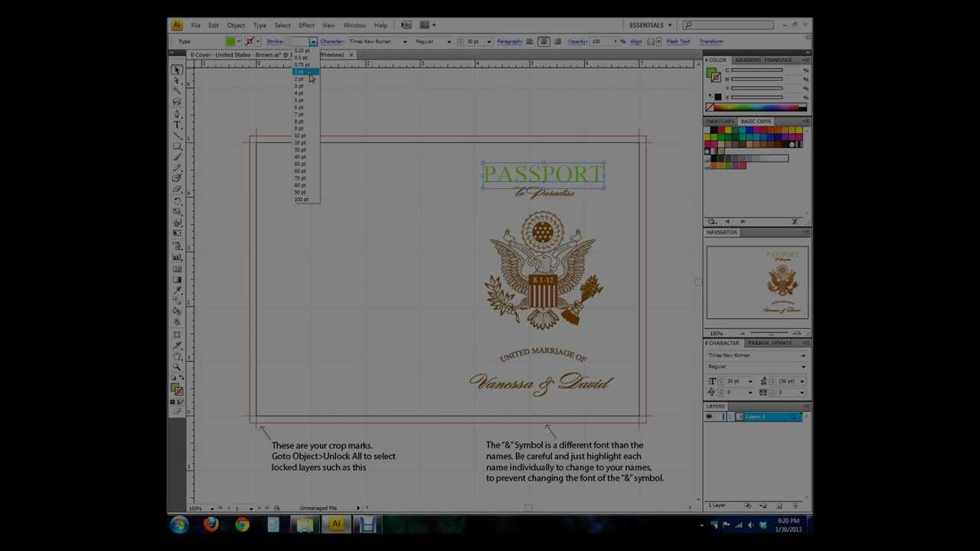Click the Stroke link in control bar
The width and height of the screenshot is (980, 551).
pyautogui.click(x=274, y=41)
